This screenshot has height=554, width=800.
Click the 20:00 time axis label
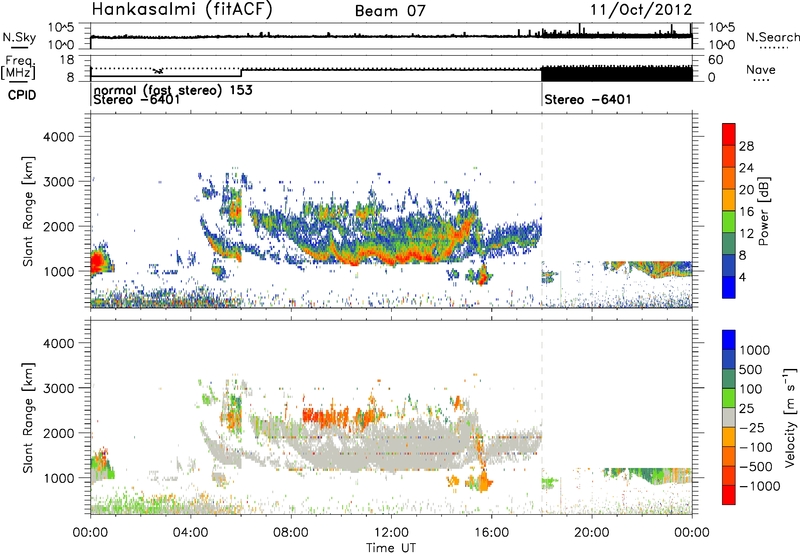coord(592,533)
